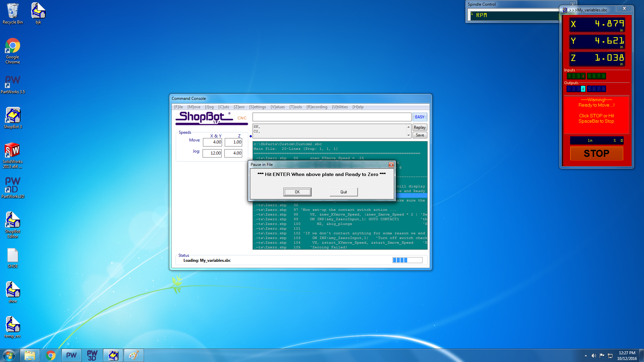Open the SolidWorks 2013 x64 desktop shortcut
The image size is (644, 362).
[13, 155]
